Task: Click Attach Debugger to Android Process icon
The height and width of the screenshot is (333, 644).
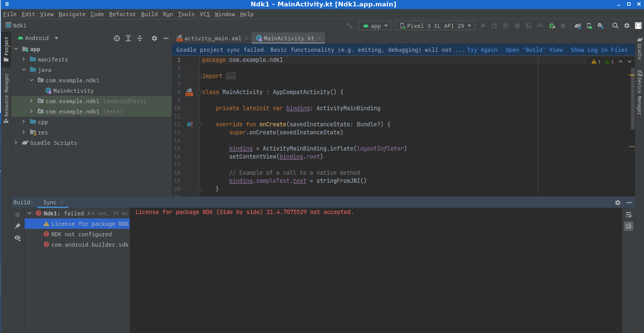Action: (x=552, y=26)
